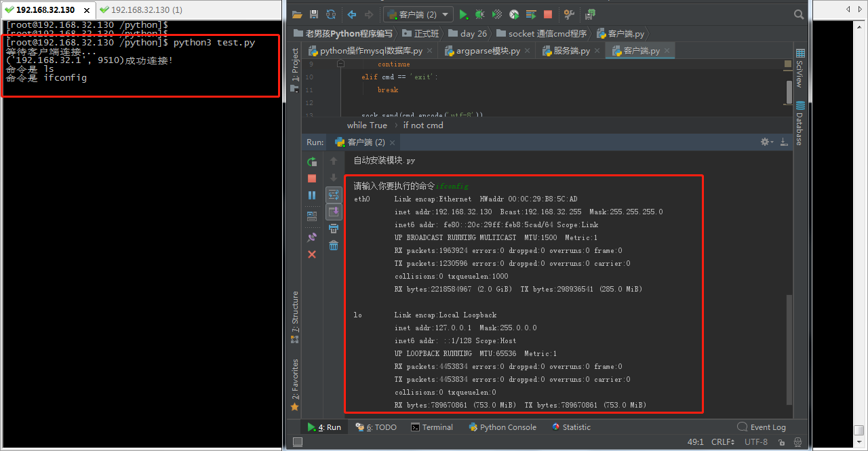The height and width of the screenshot is (451, 868).
Task: Open the Event Log
Action: tap(762, 427)
